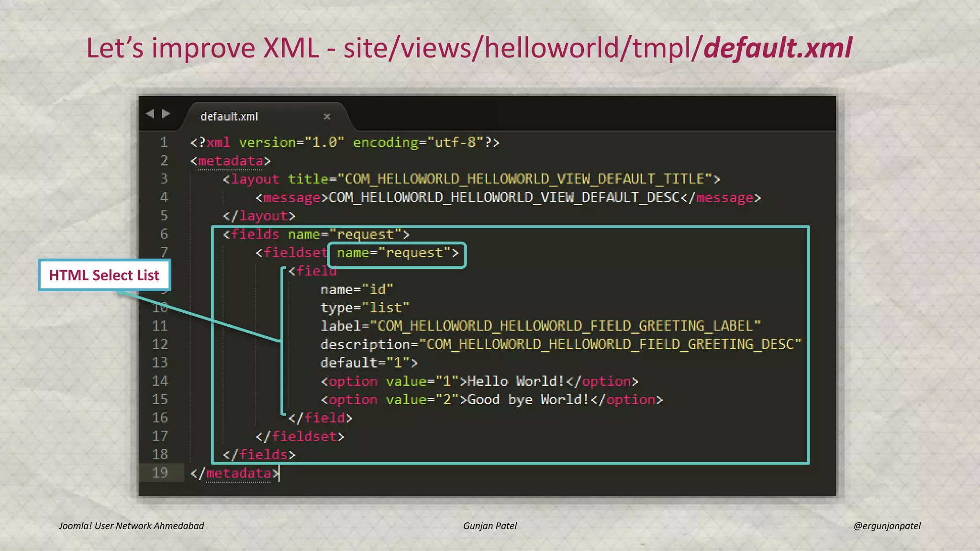Click line number 16 in the gutter
The image size is (980, 551).
pos(160,418)
